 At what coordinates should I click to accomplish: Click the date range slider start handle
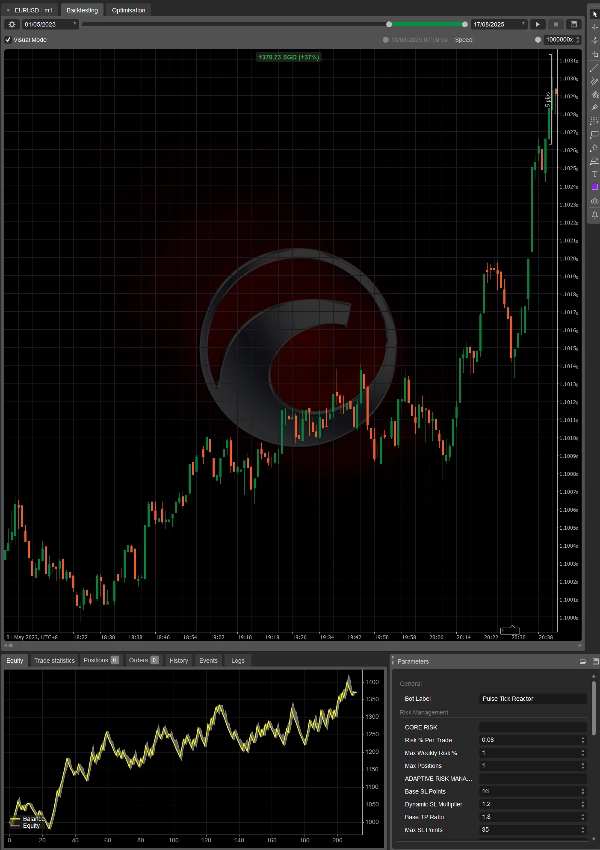pos(389,24)
